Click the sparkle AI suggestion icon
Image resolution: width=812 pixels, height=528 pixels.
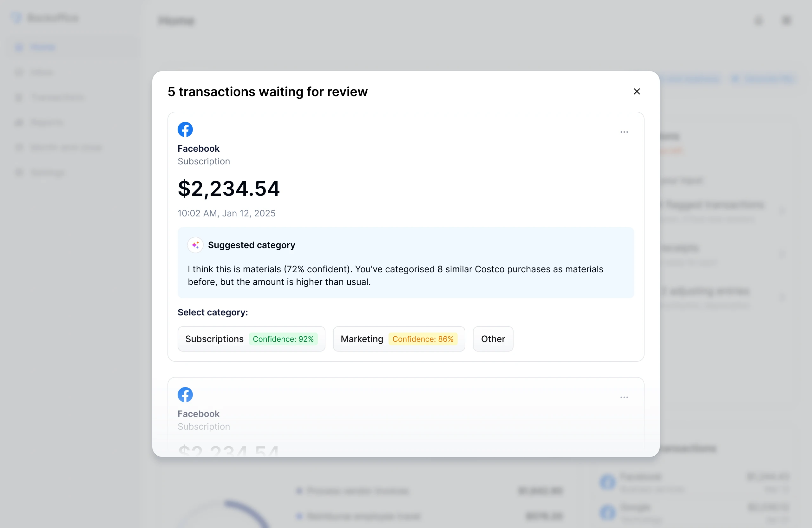[x=195, y=245]
